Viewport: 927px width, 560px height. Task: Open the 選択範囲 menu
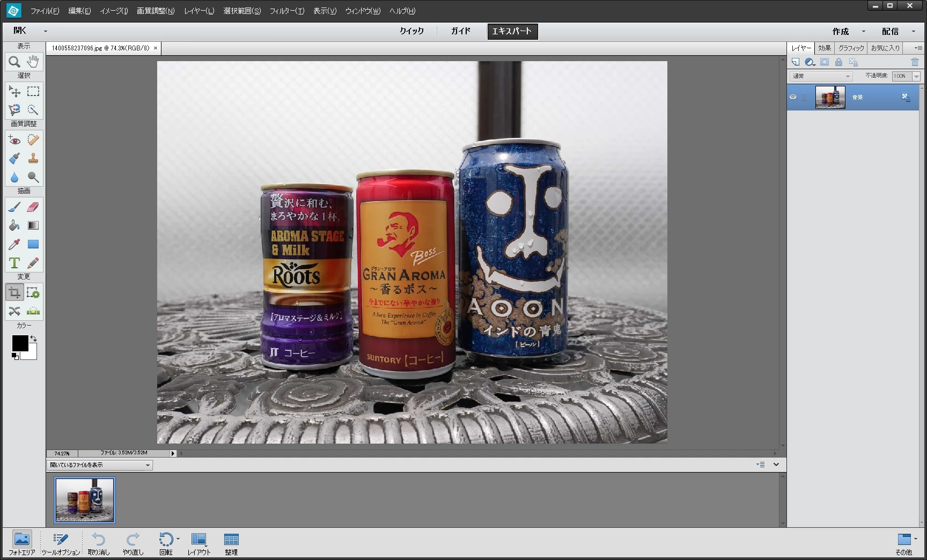[x=242, y=11]
